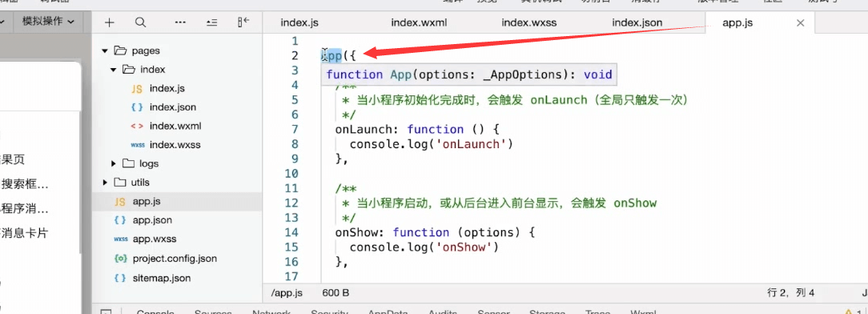Open project.config.json in the file tree
This screenshot has height=314, width=868.
point(175,259)
